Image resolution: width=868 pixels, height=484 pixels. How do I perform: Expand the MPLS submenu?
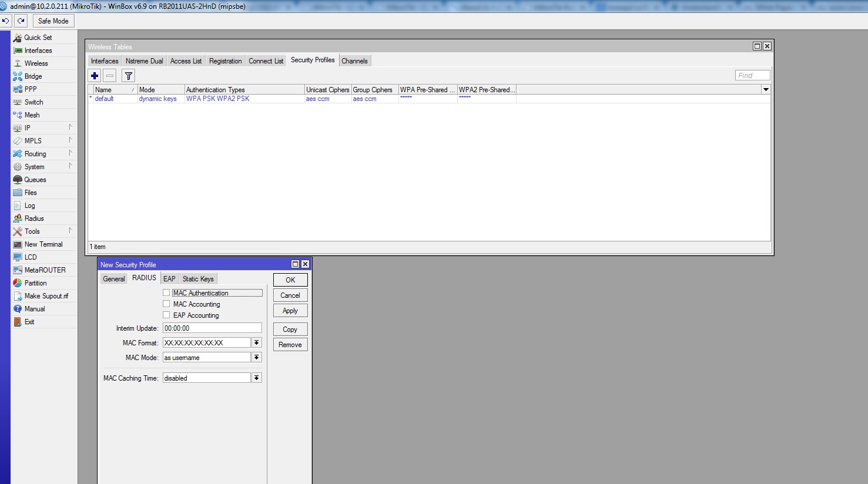pyautogui.click(x=71, y=140)
